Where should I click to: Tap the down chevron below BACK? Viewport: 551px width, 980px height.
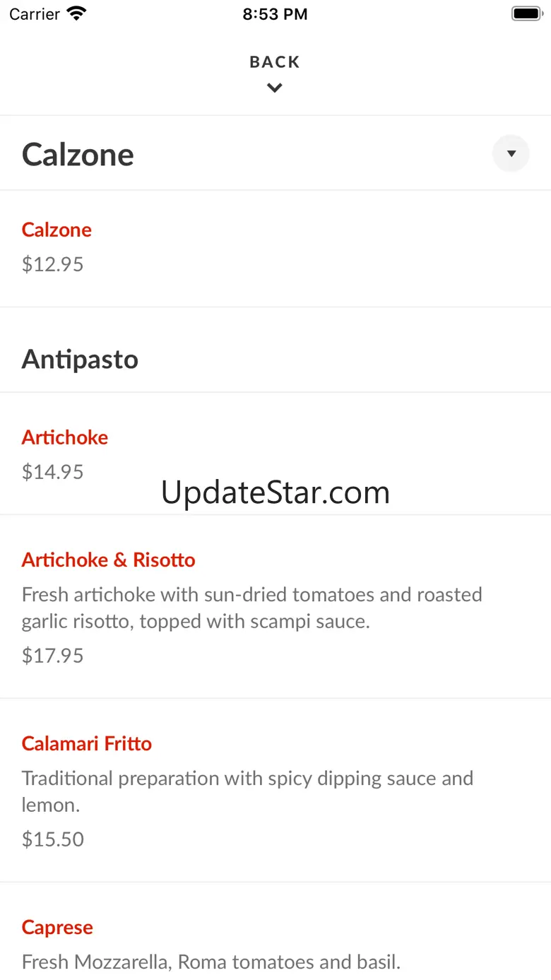275,88
